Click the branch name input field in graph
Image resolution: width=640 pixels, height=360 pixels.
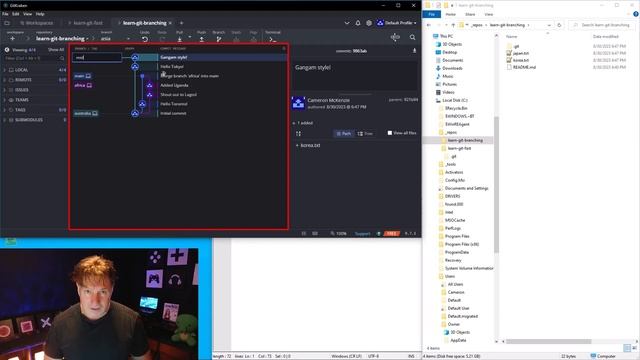coord(97,58)
